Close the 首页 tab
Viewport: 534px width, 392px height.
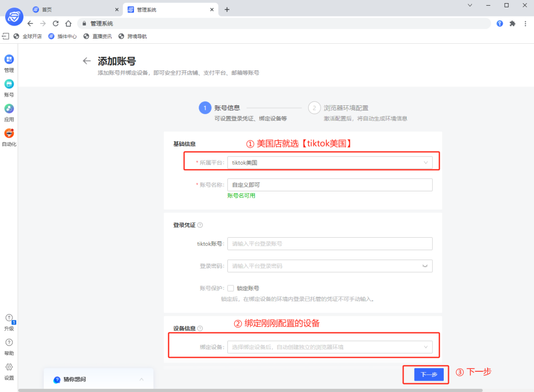(117, 9)
